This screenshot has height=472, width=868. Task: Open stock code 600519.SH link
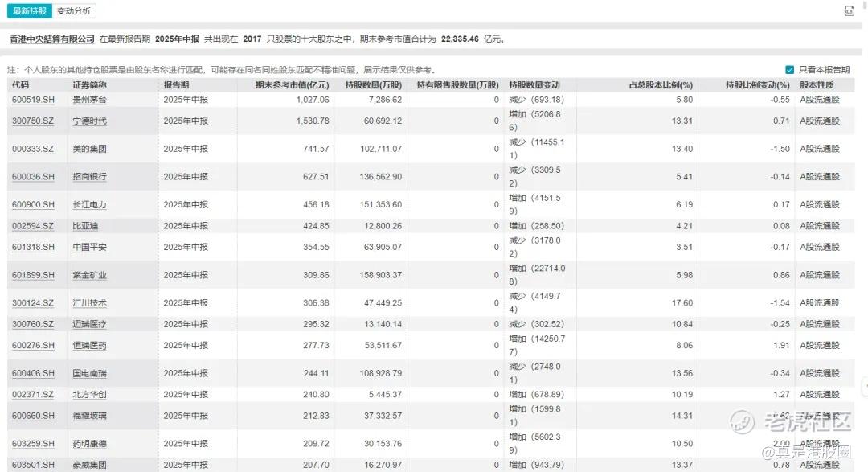[x=33, y=100]
